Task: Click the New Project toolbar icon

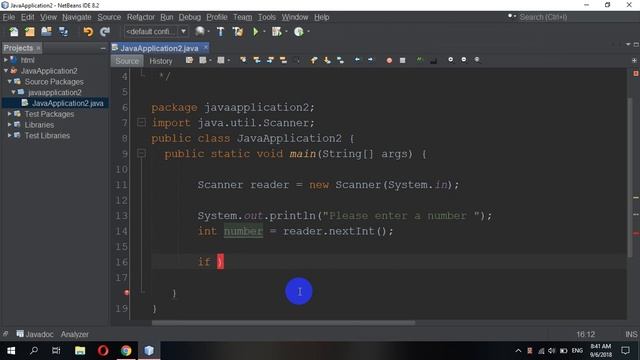Action: [x=30, y=32]
